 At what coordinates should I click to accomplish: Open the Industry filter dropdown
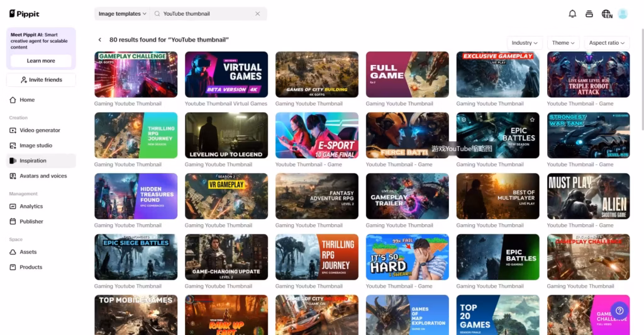coord(525,43)
